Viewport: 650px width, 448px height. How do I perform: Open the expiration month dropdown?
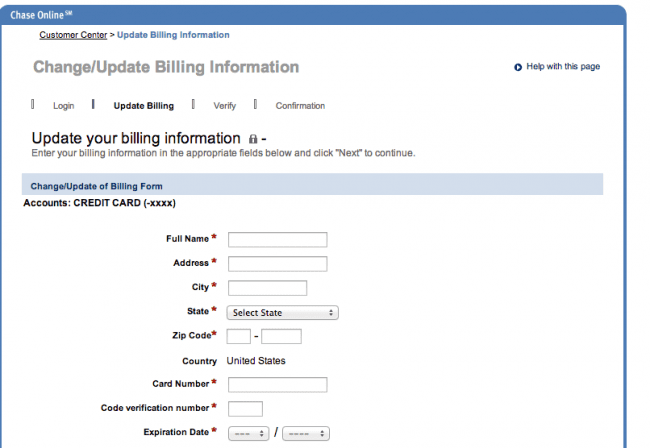pyautogui.click(x=249, y=433)
